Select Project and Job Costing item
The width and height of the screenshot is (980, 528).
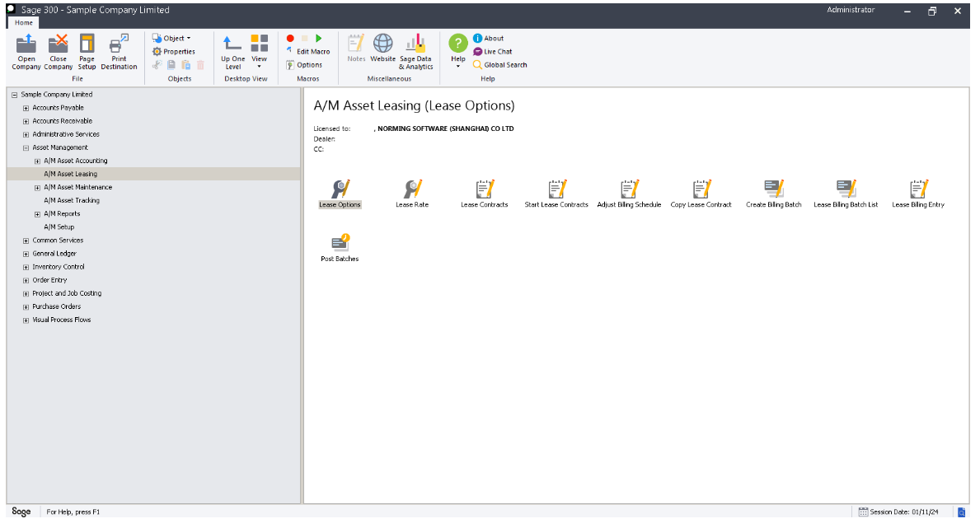(x=67, y=293)
